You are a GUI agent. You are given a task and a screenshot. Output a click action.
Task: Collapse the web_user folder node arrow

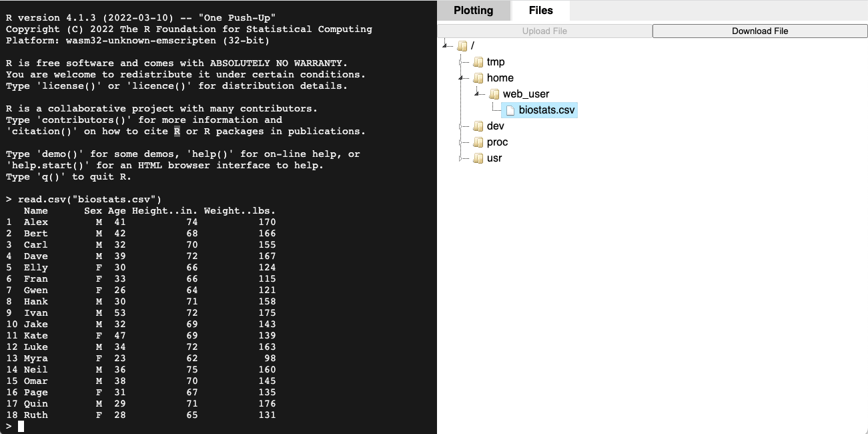[x=477, y=94]
